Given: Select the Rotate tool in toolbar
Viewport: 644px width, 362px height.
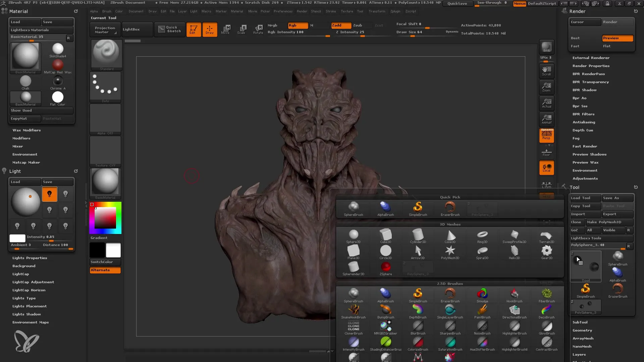Looking at the screenshot, I should [x=257, y=29].
